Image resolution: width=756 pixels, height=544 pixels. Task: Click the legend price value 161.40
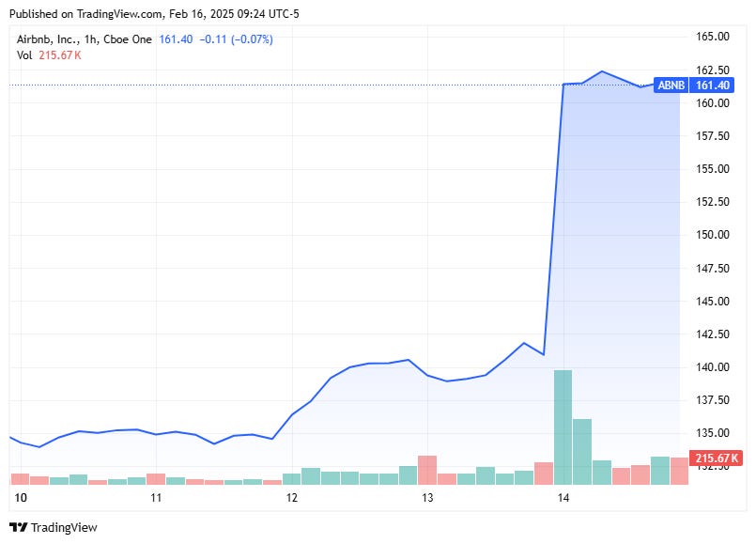pyautogui.click(x=176, y=39)
